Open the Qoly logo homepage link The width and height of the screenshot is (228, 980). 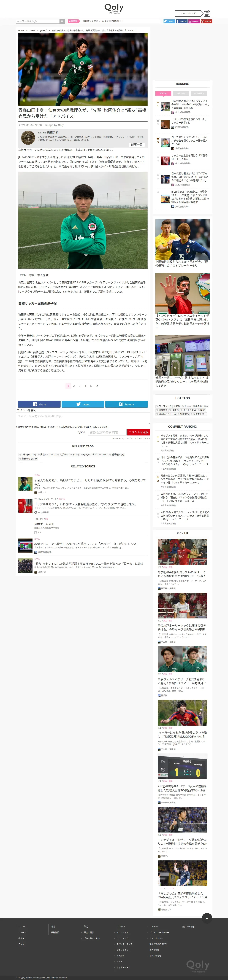click(x=114, y=8)
